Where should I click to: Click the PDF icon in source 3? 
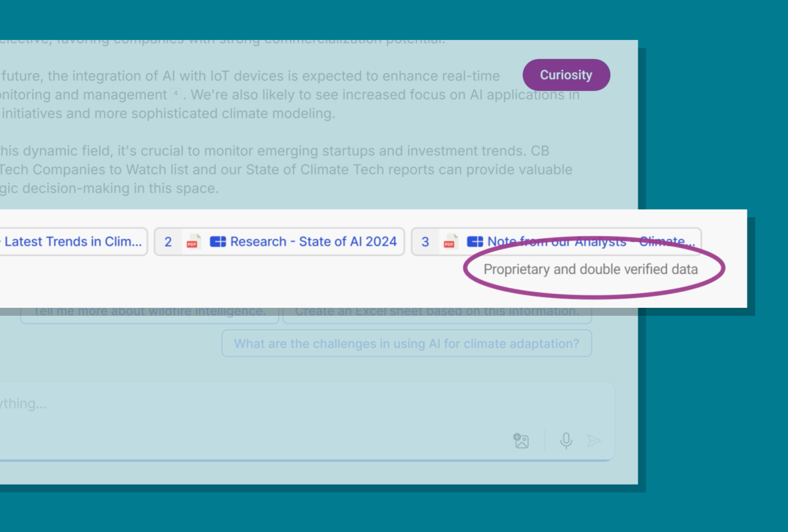click(x=451, y=242)
